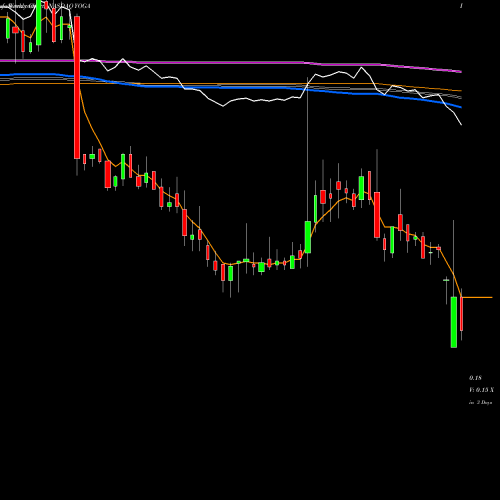Select the large green candlestick at the chart's lowest point
Image resolution: width=500 pixels, height=500 pixels.
pyautogui.click(x=454, y=322)
